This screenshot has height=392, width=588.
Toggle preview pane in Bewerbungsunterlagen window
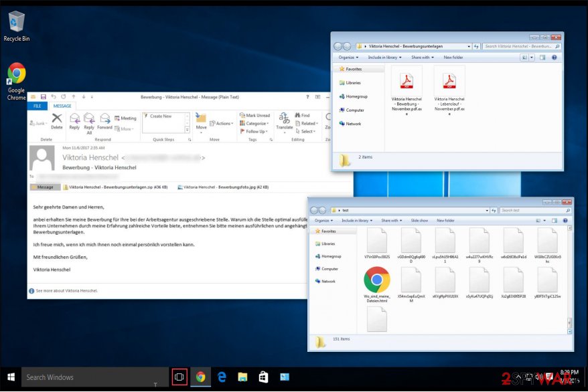pyautogui.click(x=542, y=58)
